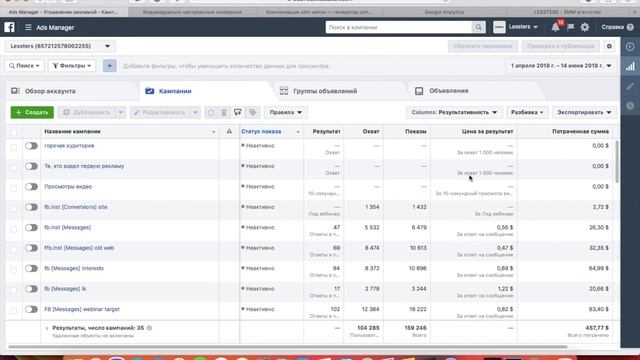Click the feedback speech bubble icon
The image size is (640, 360).
[x=238, y=112]
